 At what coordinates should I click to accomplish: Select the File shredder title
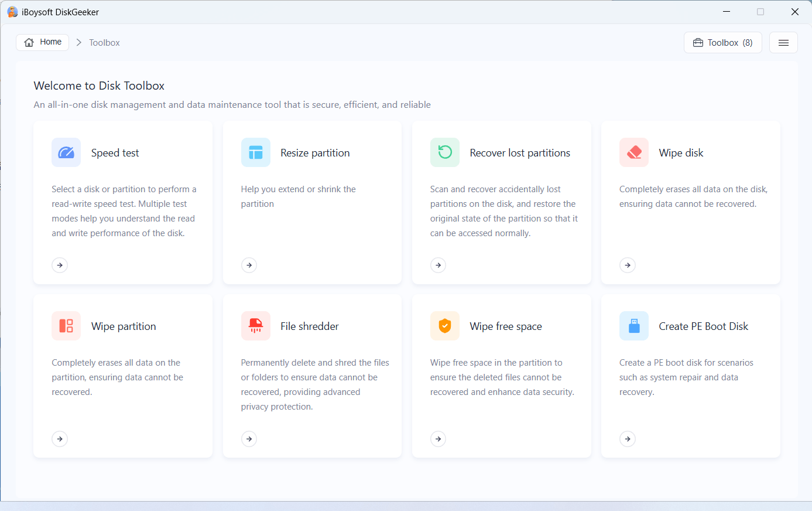click(310, 326)
